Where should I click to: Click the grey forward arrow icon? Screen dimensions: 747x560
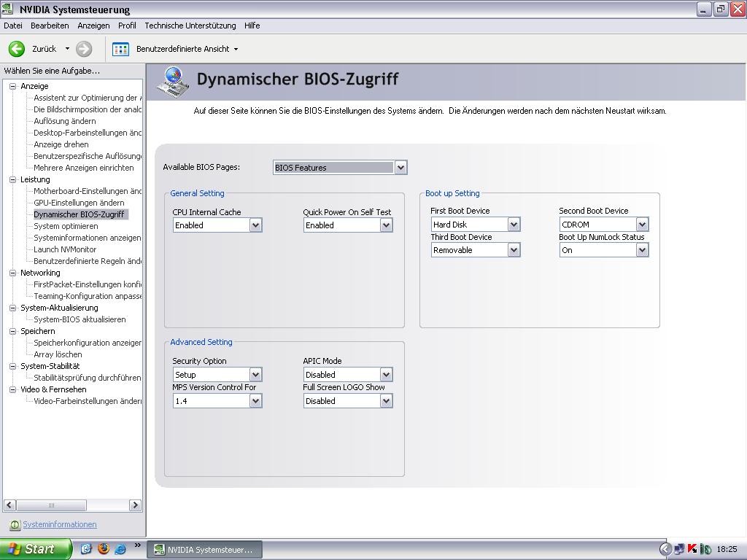[x=84, y=49]
